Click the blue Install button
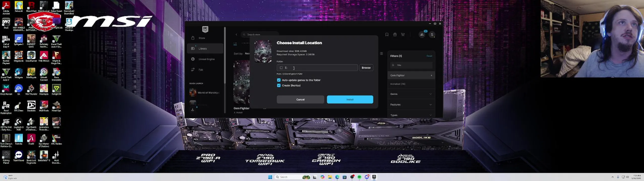Image resolution: width=644 pixels, height=181 pixels. [350, 100]
